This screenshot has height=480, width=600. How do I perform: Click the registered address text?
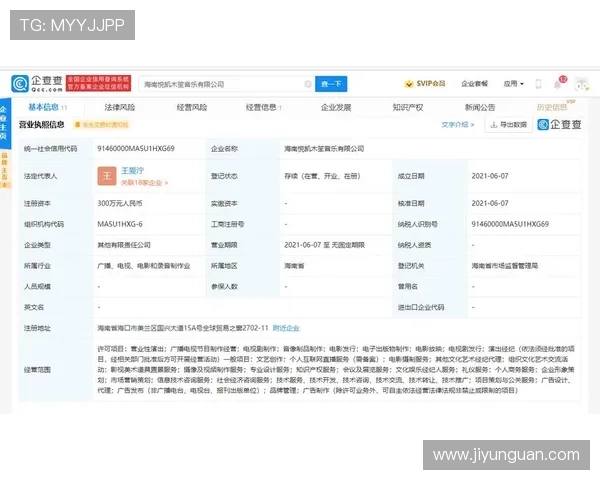(183, 328)
